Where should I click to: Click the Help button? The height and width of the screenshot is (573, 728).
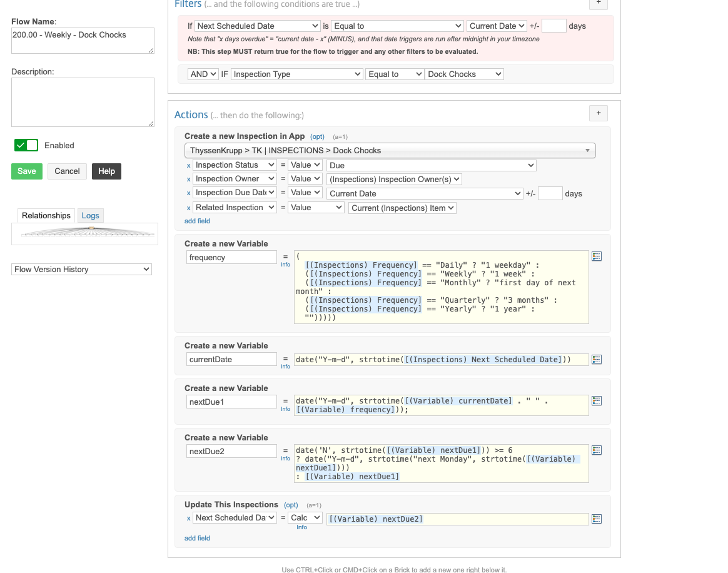[106, 171]
